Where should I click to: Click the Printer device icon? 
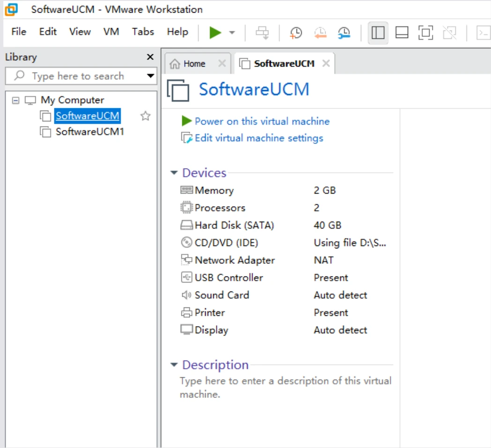[186, 313]
